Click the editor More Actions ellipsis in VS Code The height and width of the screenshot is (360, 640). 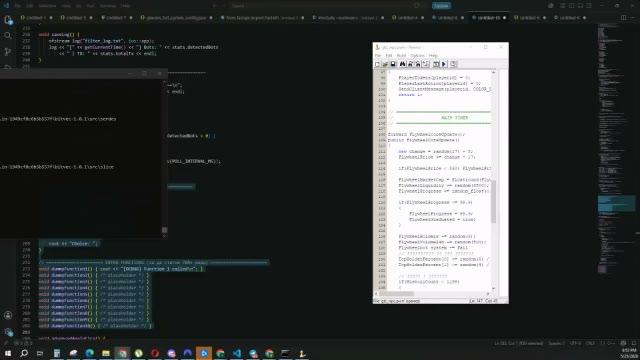634,18
